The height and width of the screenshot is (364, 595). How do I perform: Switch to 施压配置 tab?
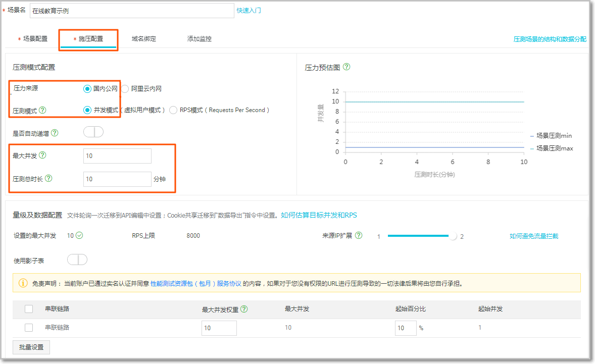point(88,39)
